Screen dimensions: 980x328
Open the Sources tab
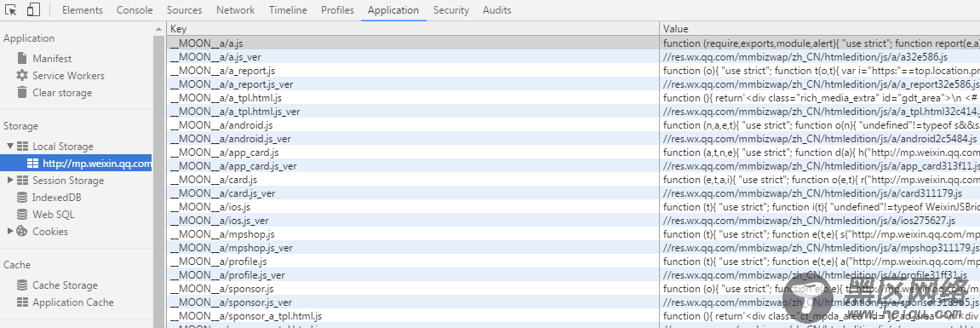[x=185, y=10]
